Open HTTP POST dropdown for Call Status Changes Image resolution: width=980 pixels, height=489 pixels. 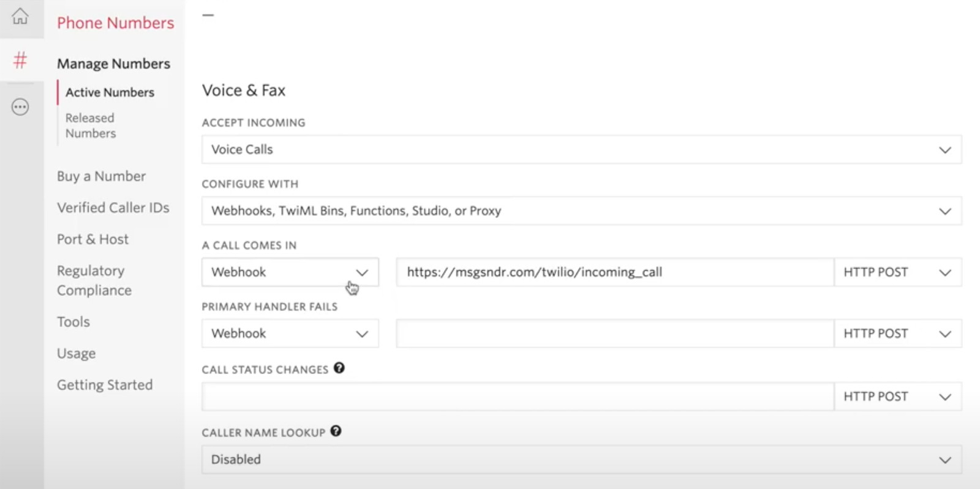[897, 397]
